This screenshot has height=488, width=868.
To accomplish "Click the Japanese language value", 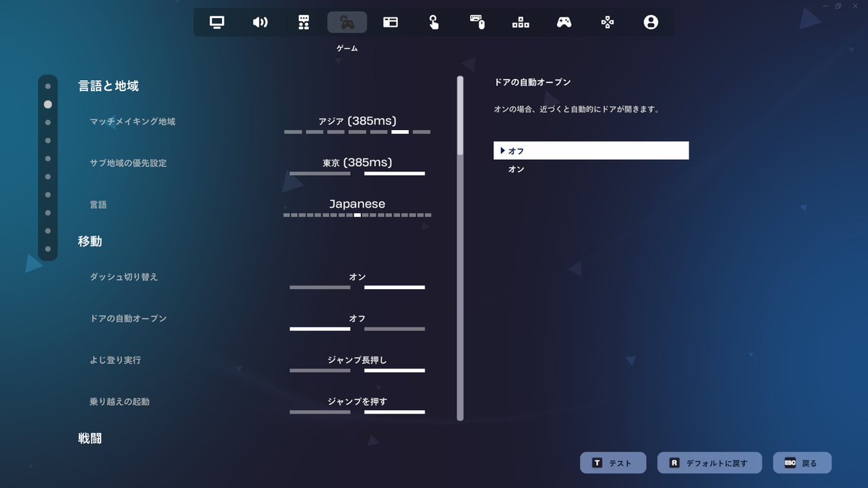I will [357, 205].
